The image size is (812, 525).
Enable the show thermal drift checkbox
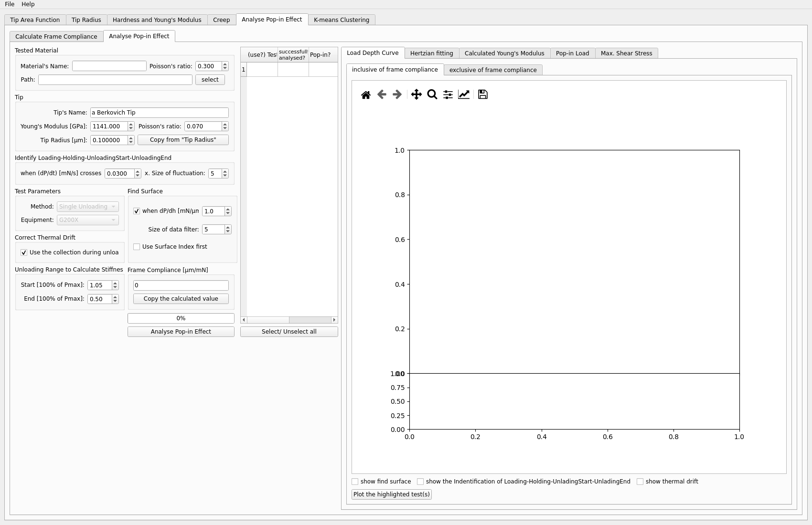pos(640,482)
